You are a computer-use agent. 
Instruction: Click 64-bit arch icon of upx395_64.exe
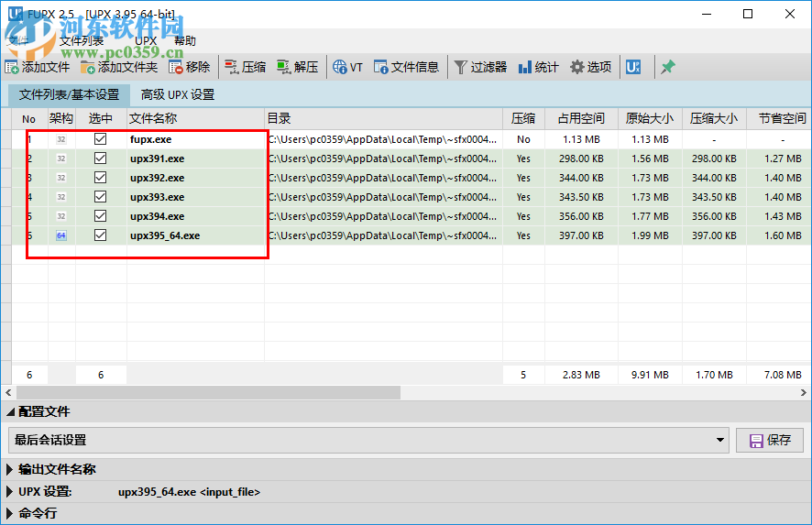[61, 235]
